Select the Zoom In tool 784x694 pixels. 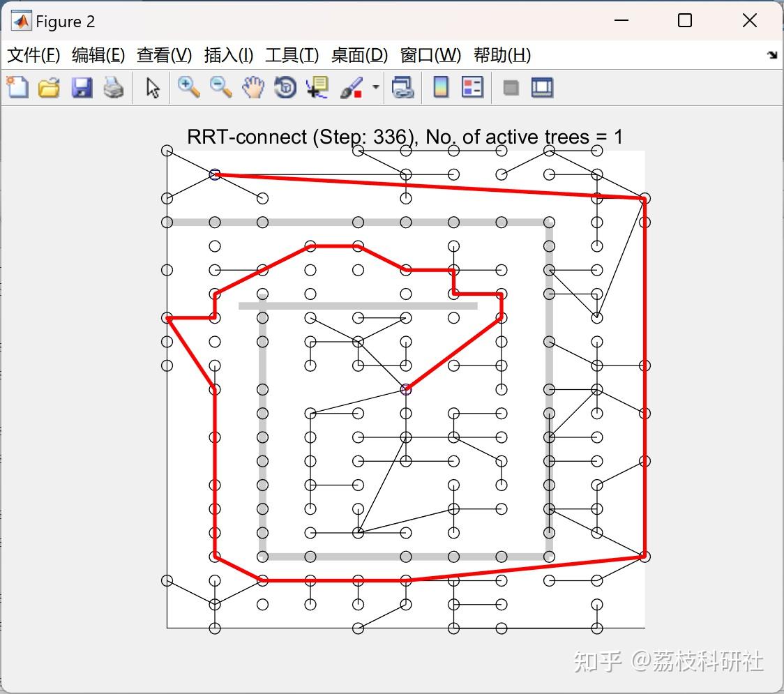tap(188, 87)
